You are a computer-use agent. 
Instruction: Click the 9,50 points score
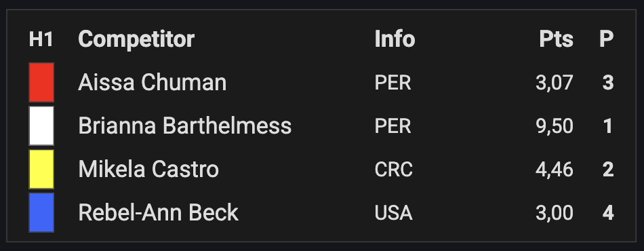point(555,126)
